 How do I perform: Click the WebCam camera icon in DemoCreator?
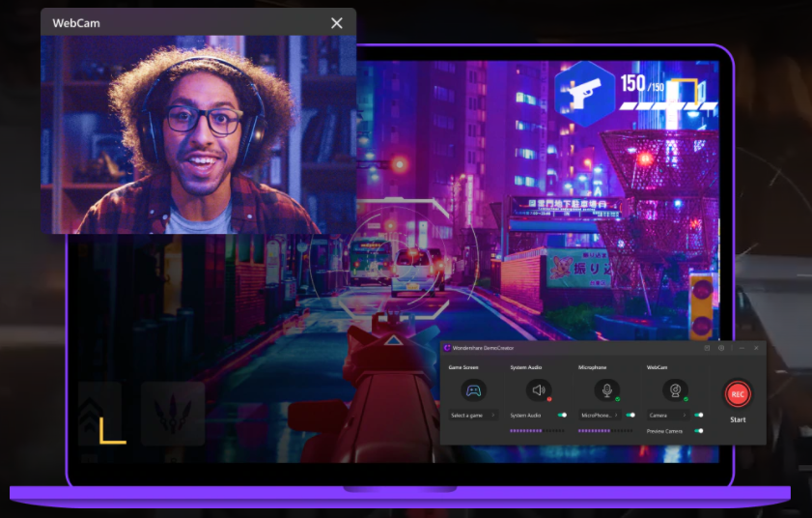pos(675,390)
